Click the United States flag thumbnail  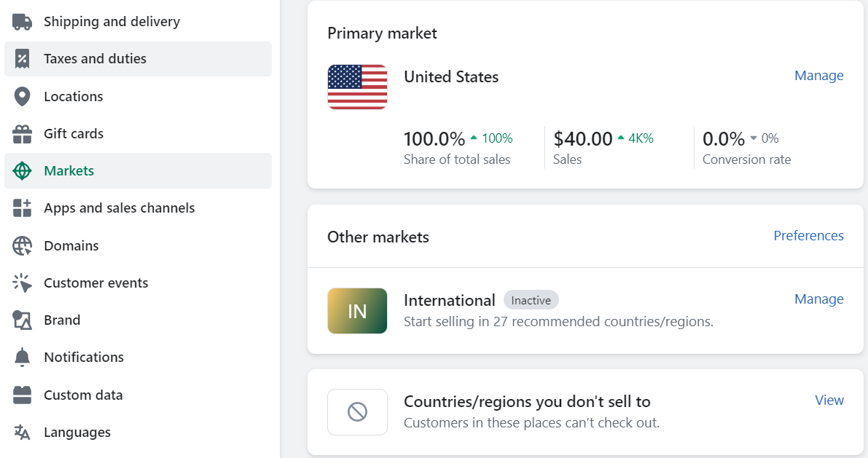357,87
